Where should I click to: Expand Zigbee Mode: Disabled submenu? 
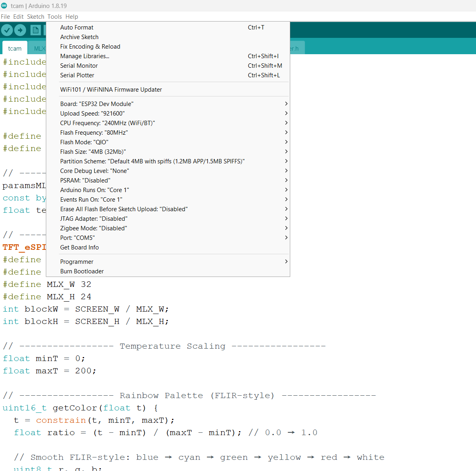point(168,228)
